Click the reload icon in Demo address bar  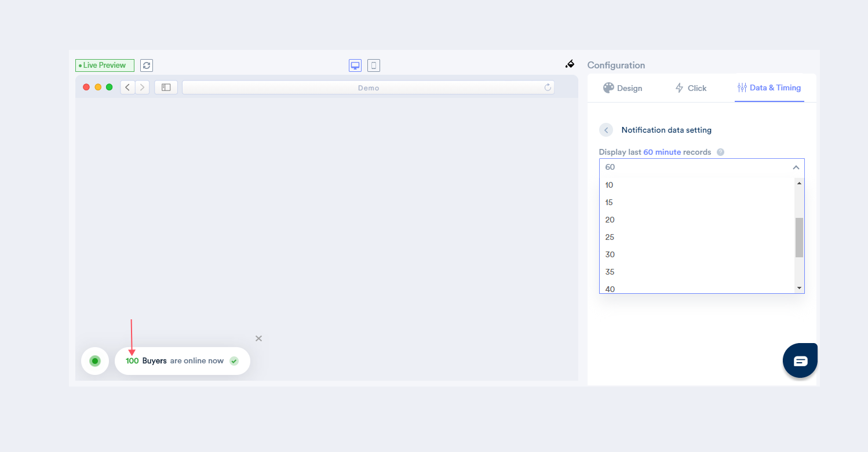(x=548, y=88)
